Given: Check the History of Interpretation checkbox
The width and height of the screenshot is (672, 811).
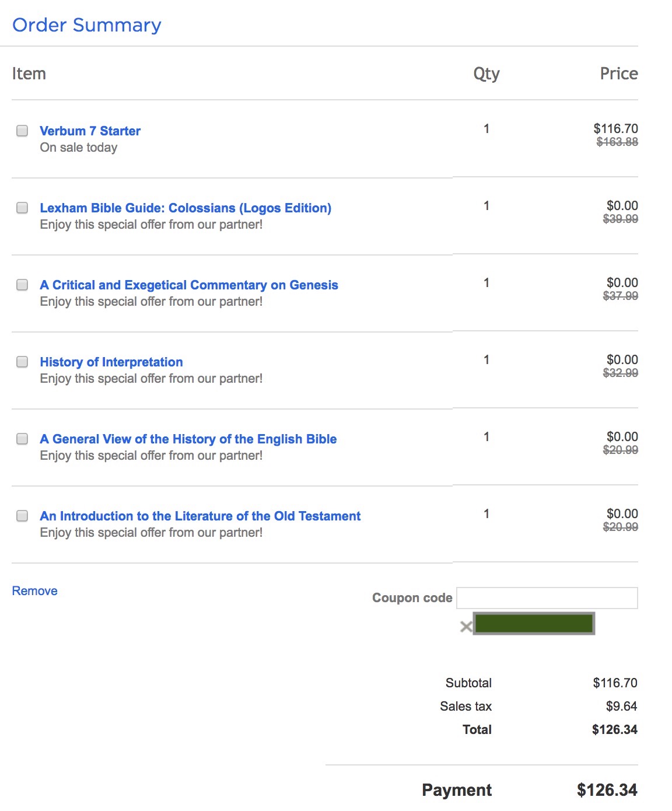Looking at the screenshot, I should 22,362.
